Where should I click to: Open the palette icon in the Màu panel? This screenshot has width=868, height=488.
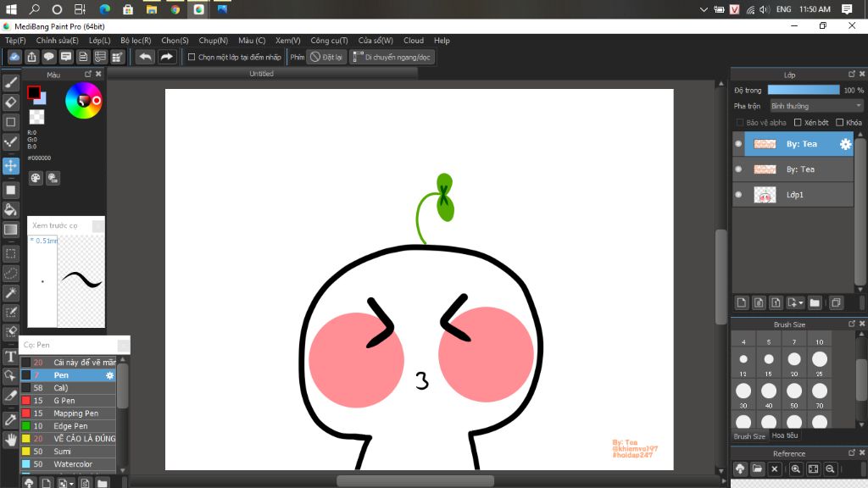(x=36, y=178)
